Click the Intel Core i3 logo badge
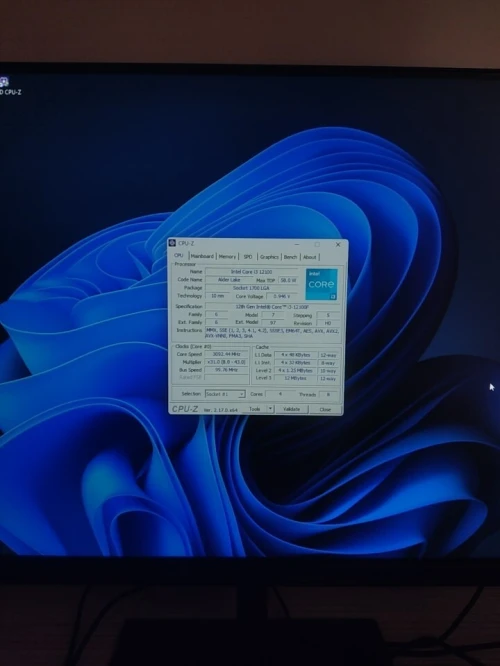This screenshot has width=500, height=666. [322, 284]
